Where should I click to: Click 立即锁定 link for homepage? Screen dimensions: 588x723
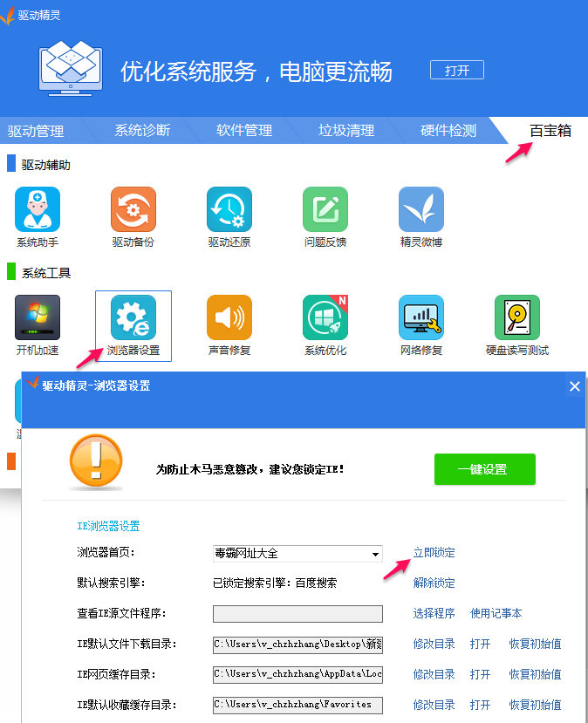tap(434, 552)
